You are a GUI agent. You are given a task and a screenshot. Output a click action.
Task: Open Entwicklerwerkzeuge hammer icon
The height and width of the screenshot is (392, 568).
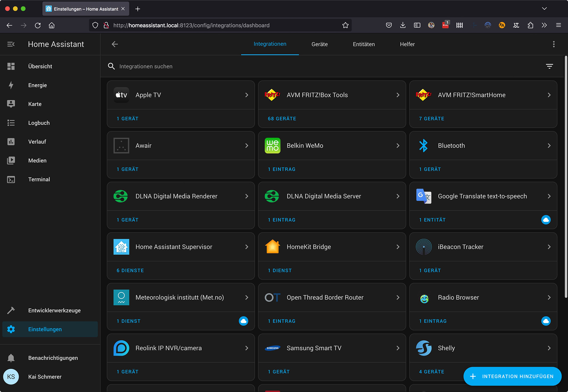pyautogui.click(x=11, y=310)
